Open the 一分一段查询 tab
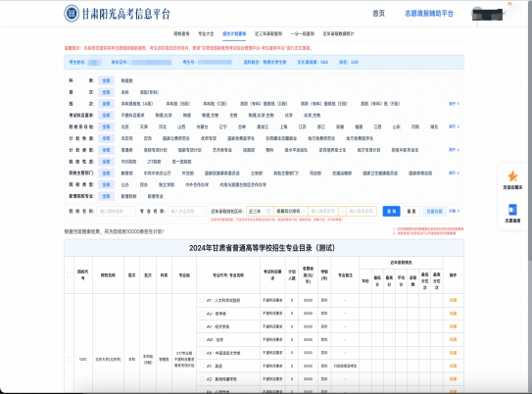This screenshot has width=532, height=394. pyautogui.click(x=303, y=34)
